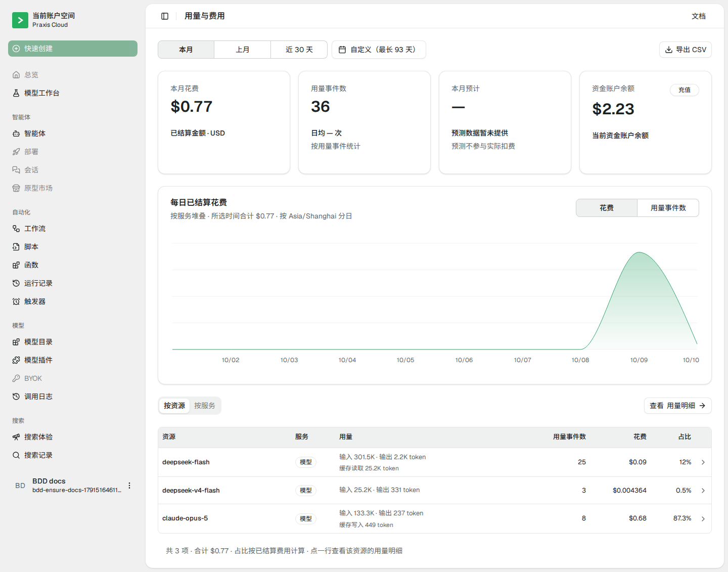Open 会话 conversations in sidebar
The width and height of the screenshot is (728, 572).
tap(73, 170)
